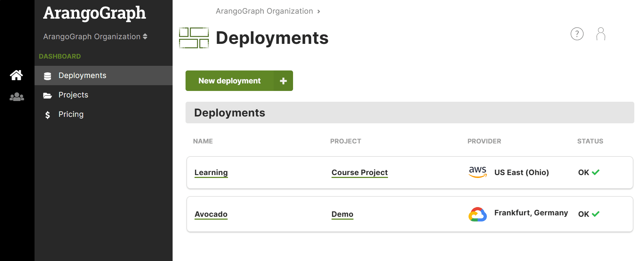
Task: Click the plus icon on New deployment
Action: tap(283, 81)
